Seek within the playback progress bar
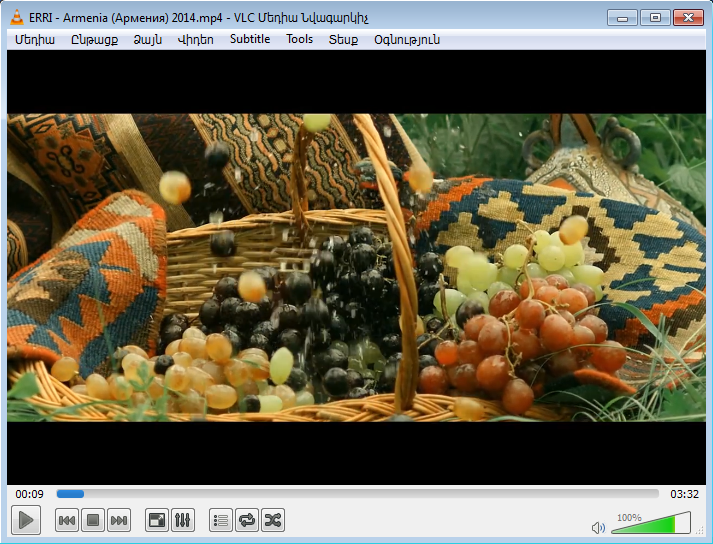Image resolution: width=713 pixels, height=544 pixels. tap(357, 494)
